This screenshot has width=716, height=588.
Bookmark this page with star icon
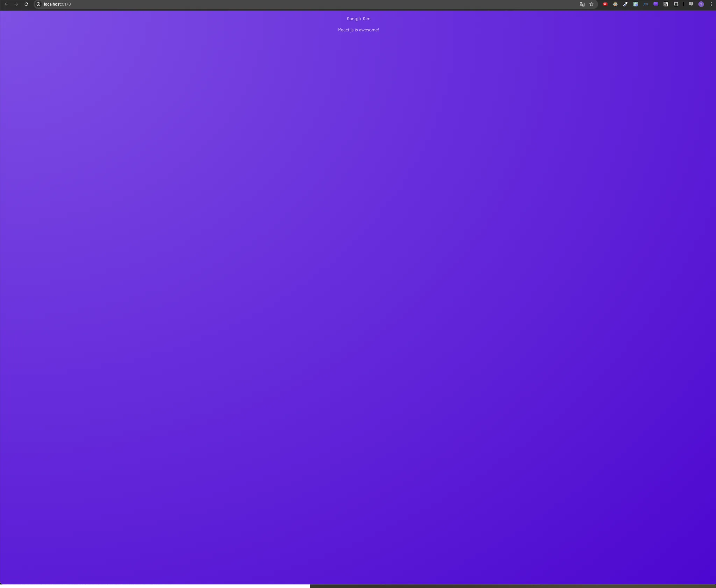(x=591, y=4)
